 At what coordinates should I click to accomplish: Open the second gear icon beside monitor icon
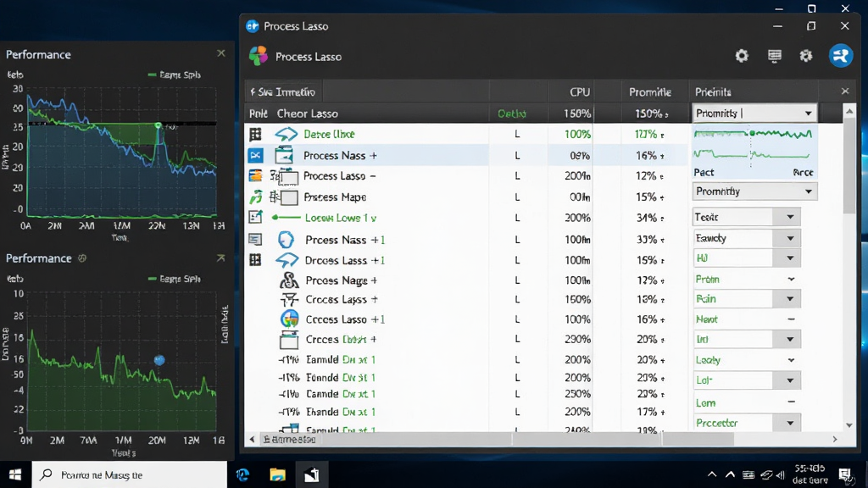pyautogui.click(x=806, y=56)
